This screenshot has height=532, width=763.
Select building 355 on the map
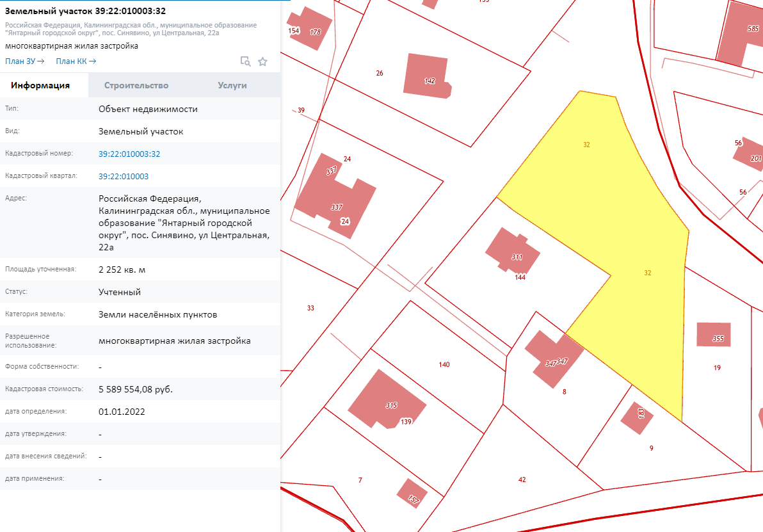714,335
